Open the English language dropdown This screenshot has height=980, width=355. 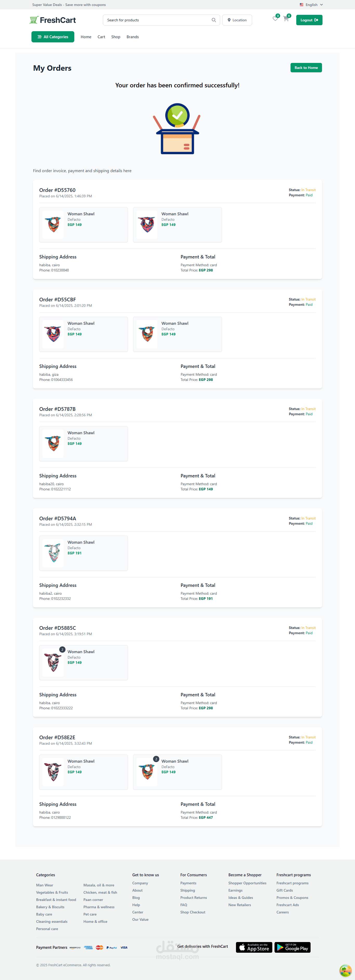311,5
